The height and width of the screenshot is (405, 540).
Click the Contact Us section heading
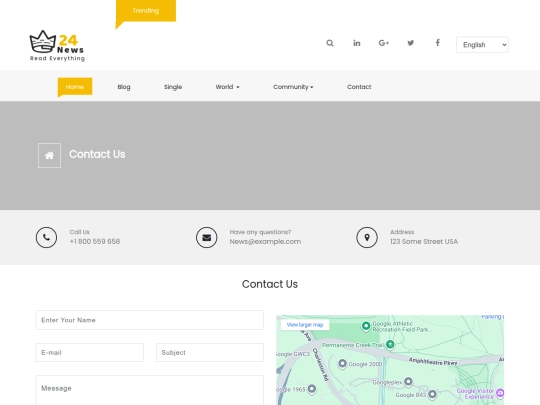270,284
